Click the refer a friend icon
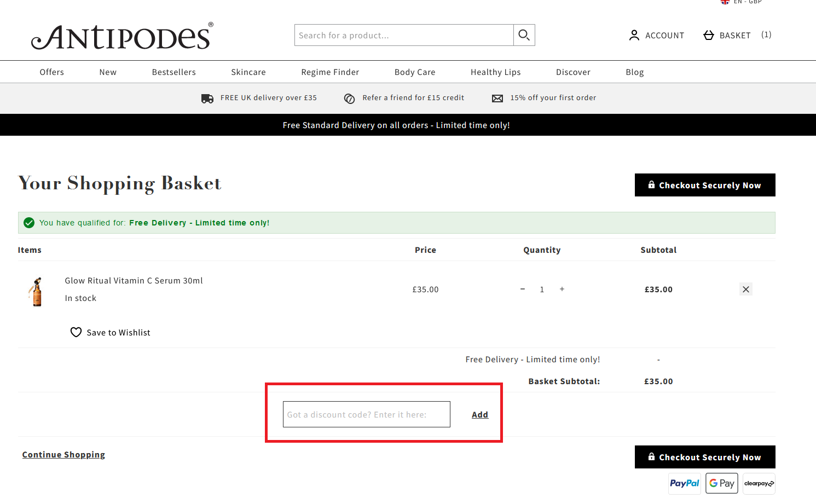The image size is (816, 504). tap(349, 99)
